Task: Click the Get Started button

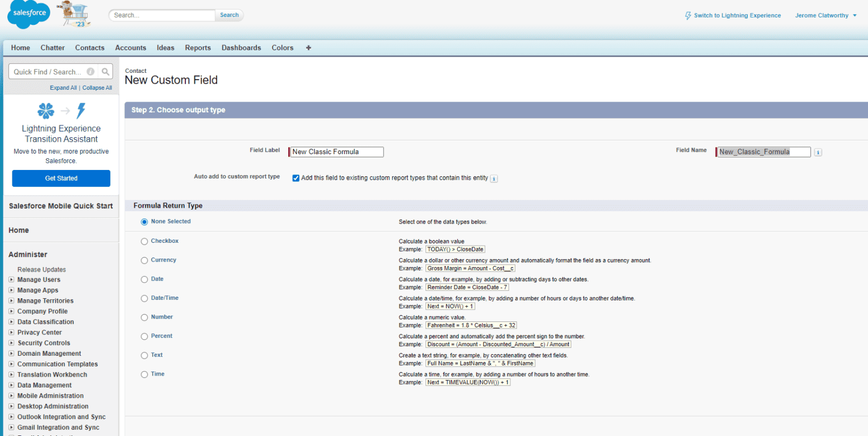Action: [61, 178]
